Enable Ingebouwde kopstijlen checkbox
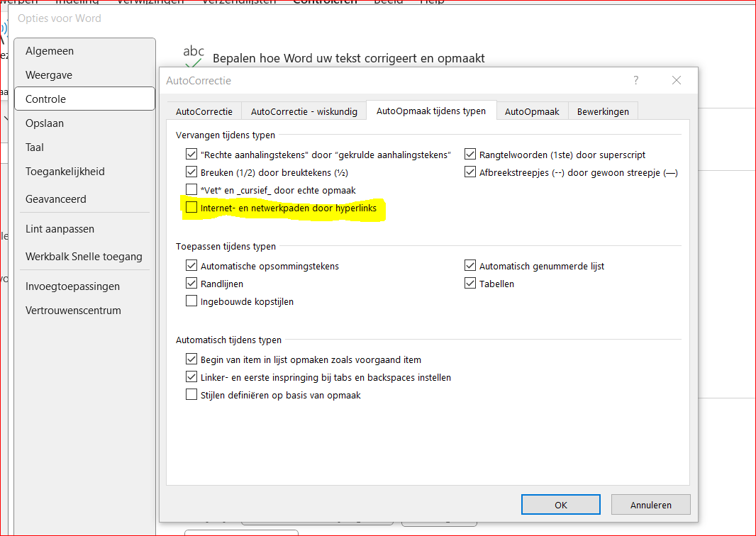 coord(191,301)
